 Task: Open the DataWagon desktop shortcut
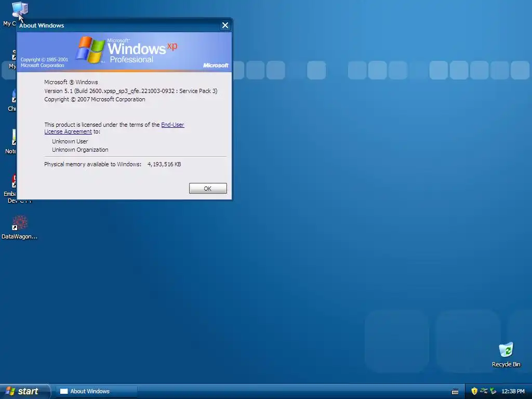click(19, 228)
